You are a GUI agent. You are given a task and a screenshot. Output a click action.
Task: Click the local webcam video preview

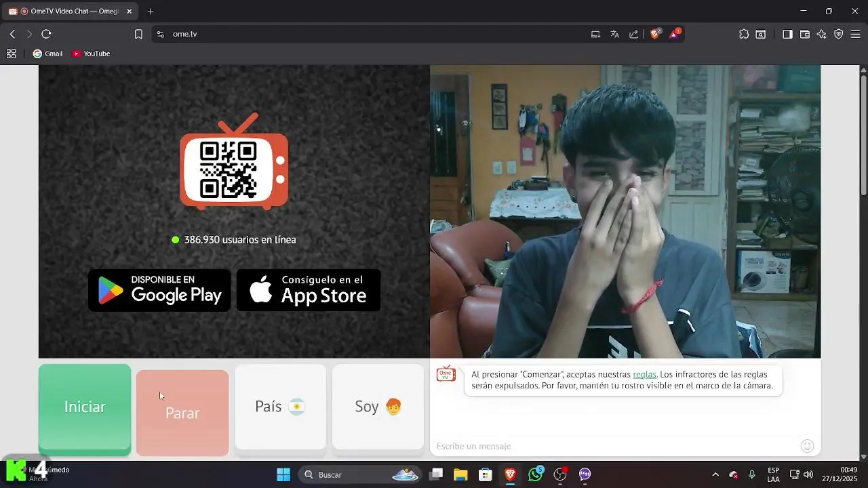tap(625, 211)
